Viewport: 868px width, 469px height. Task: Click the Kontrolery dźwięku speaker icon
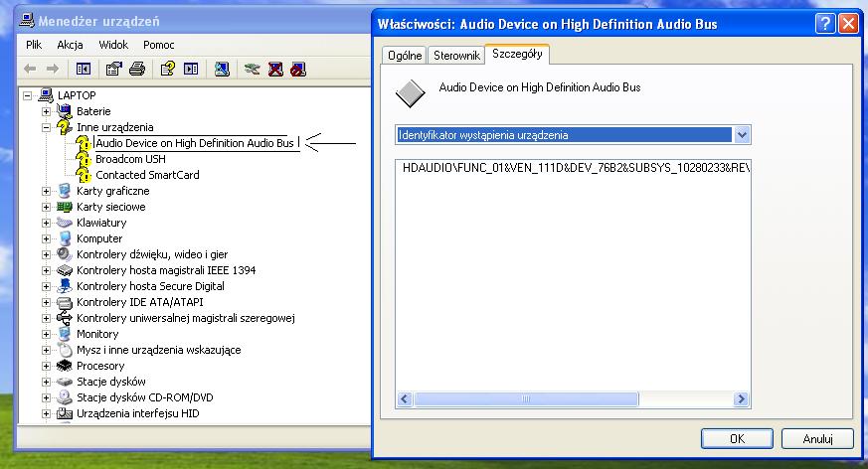(65, 254)
